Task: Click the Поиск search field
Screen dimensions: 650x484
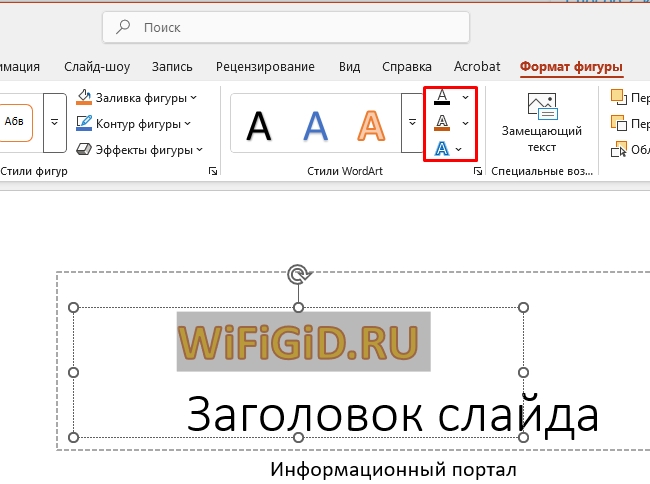Action: [x=286, y=27]
